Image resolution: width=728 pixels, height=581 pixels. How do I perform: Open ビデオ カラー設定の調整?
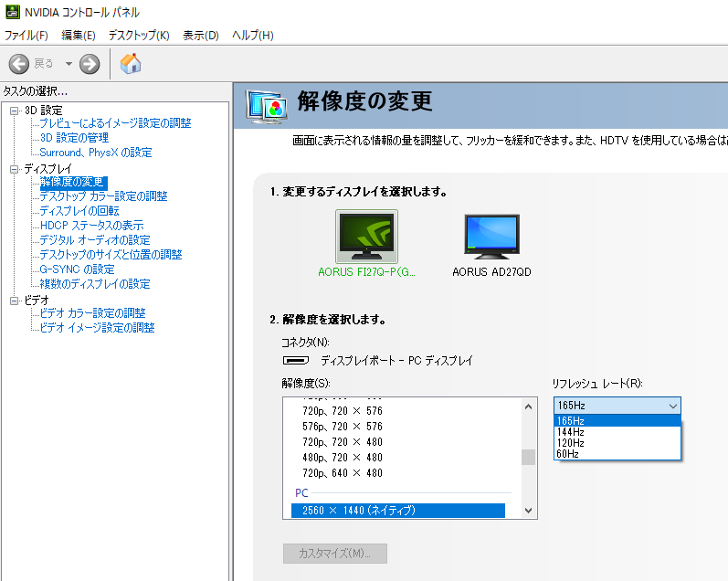[92, 313]
